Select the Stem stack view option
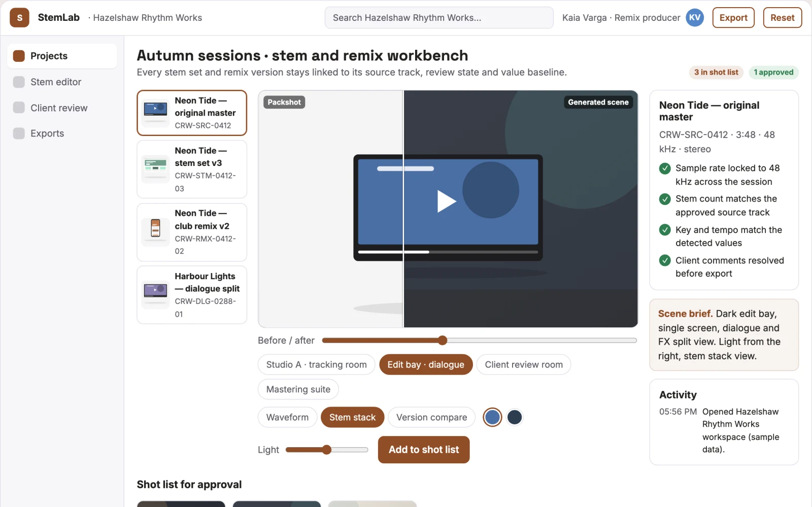 tap(352, 417)
